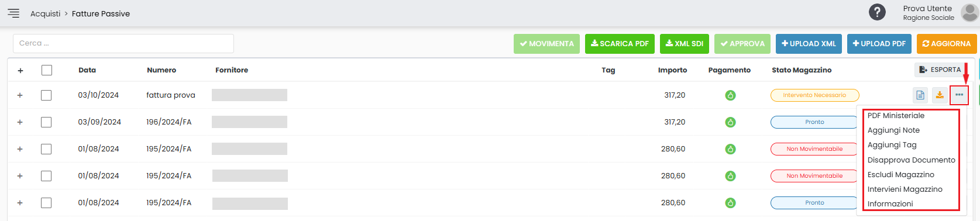Click green payment icon for 196/2024/FA row

(730, 122)
